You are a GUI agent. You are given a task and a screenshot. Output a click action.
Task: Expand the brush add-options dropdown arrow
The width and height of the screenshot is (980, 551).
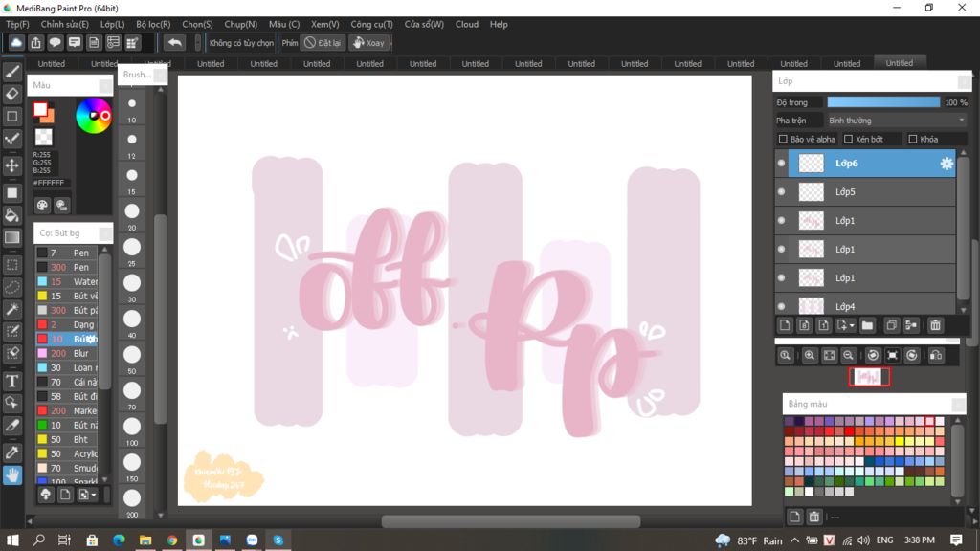pos(94,495)
